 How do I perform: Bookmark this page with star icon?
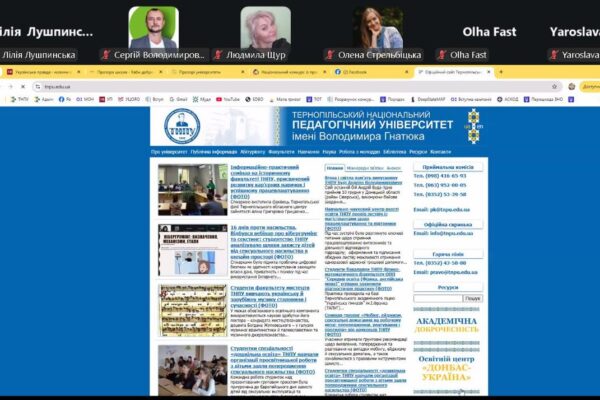[554, 87]
